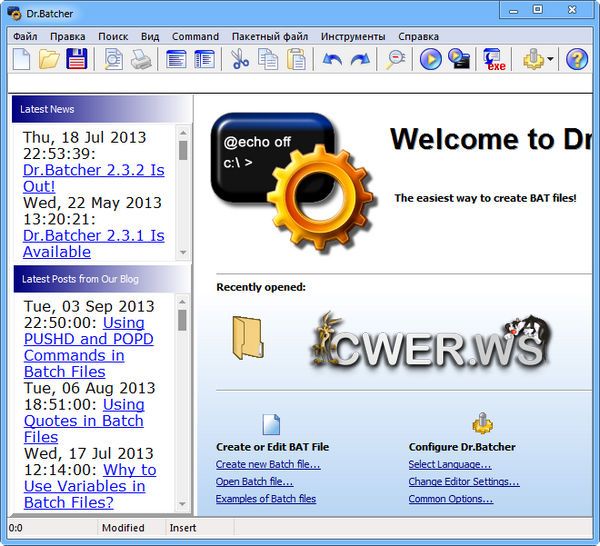Click the Latest News panel scrollbar
The image size is (600, 546).
pos(183,190)
